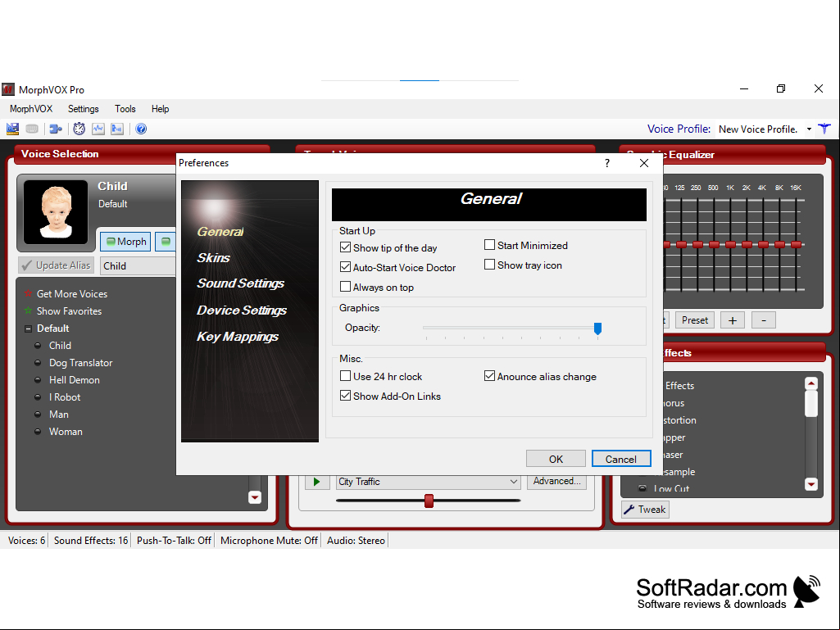This screenshot has height=630, width=840.
Task: Open the Voice Profile dropdown
Action: 809,129
